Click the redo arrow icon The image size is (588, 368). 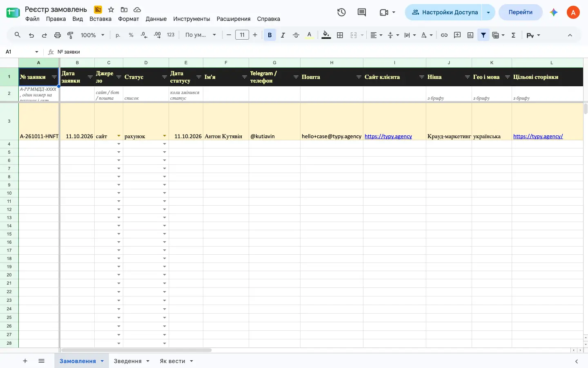[44, 35]
